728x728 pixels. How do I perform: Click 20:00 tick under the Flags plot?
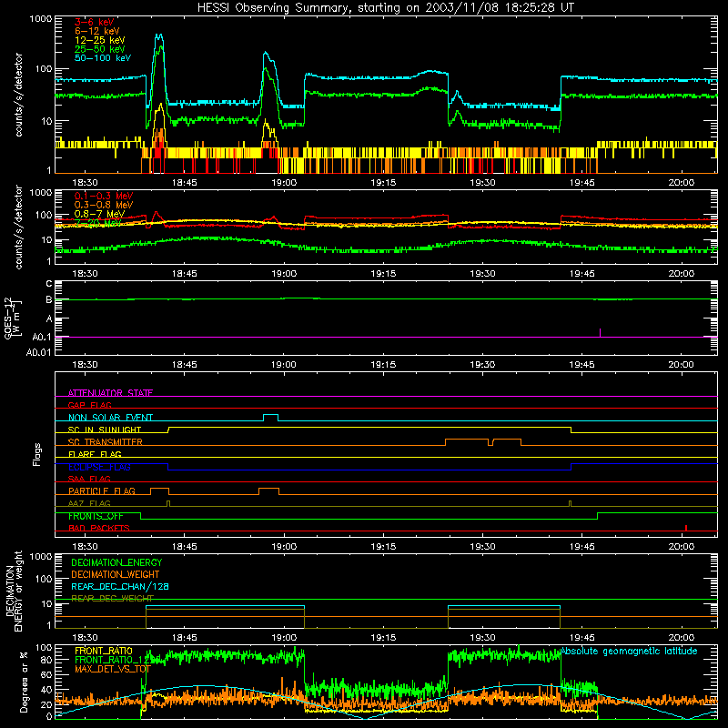coord(681,547)
